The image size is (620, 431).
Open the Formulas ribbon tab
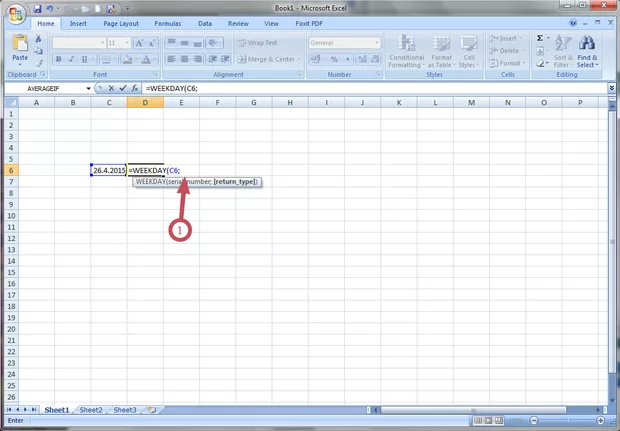click(x=167, y=22)
